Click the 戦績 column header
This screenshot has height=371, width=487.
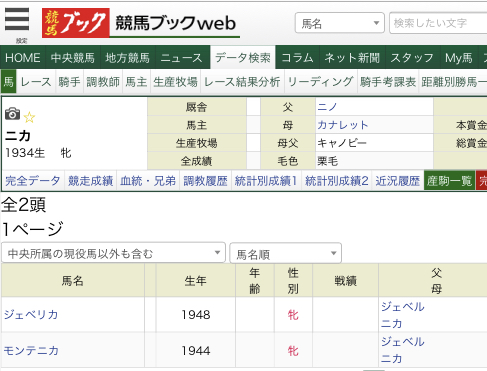click(345, 280)
